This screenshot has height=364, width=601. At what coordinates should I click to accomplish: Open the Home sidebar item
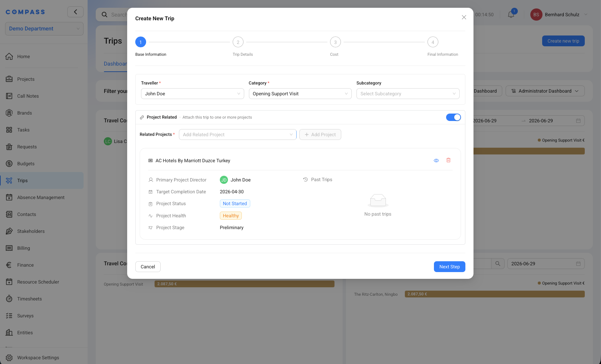(x=42, y=56)
